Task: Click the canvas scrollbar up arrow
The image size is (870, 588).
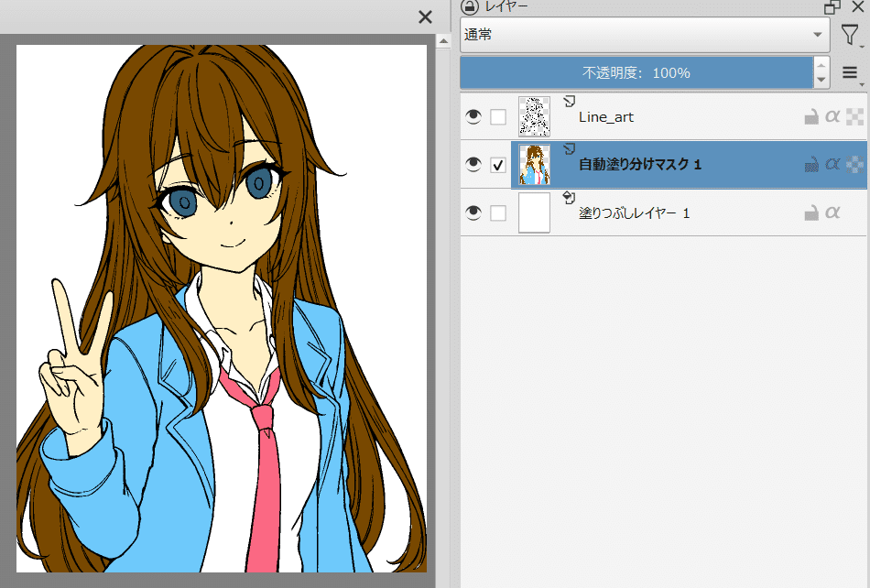Action: (443, 41)
